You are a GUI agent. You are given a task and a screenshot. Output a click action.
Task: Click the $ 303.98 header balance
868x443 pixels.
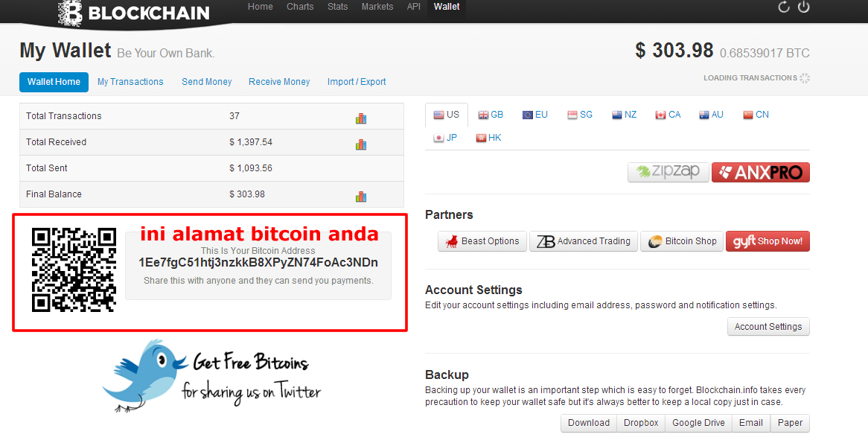[674, 51]
